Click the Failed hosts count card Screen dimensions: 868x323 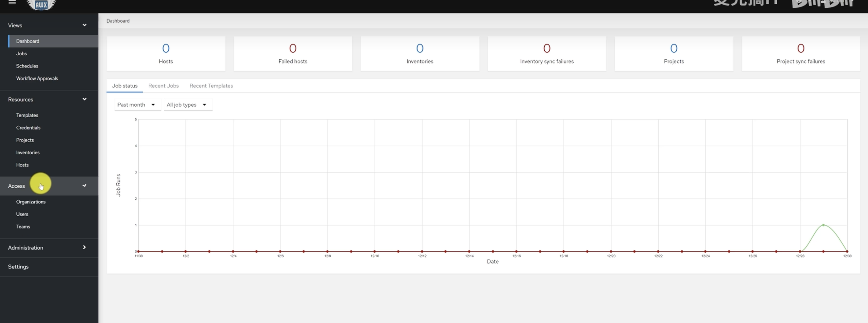[292, 53]
